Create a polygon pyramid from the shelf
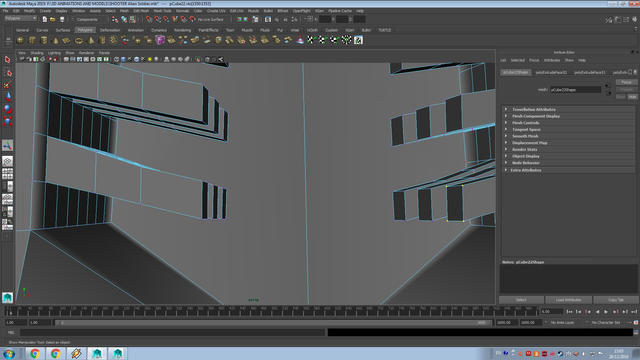 coord(90,40)
